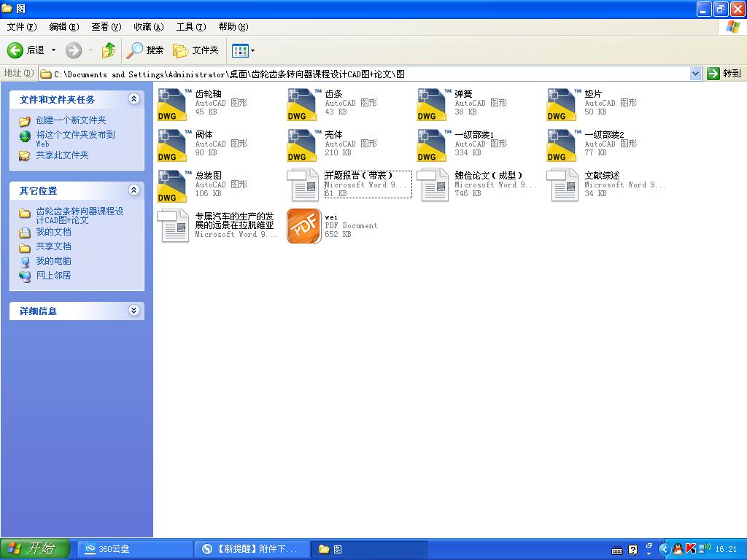Open the address bar history dropdown
The image size is (747, 560).
click(696, 73)
